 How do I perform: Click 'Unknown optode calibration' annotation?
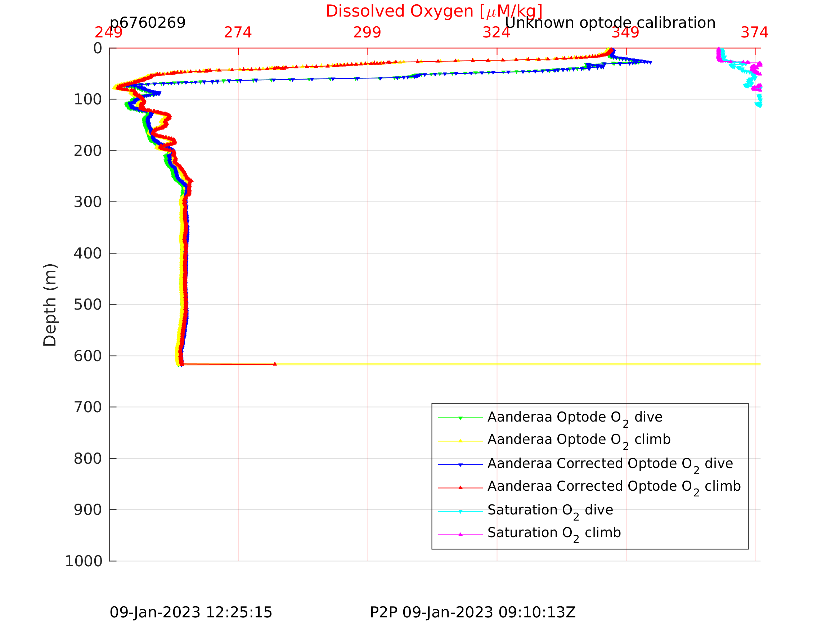click(610, 23)
